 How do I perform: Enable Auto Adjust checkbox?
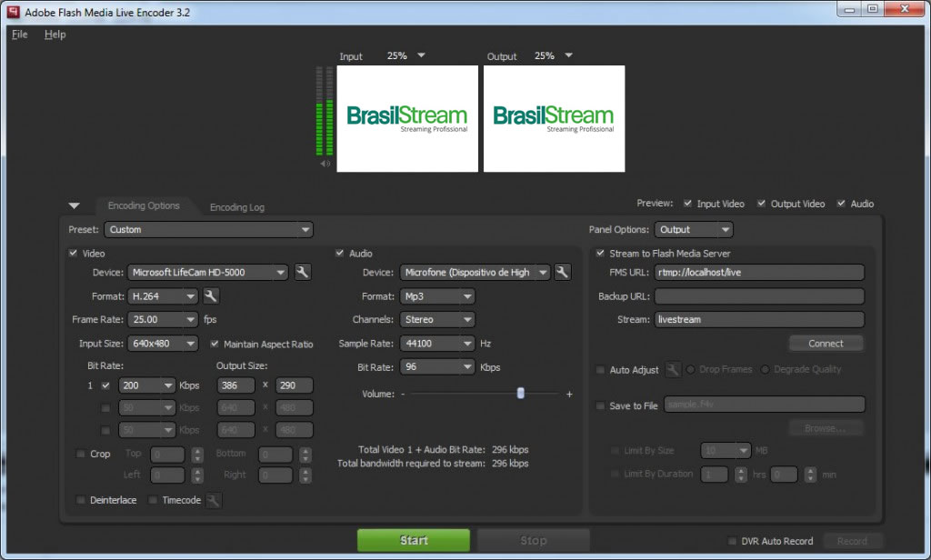tap(600, 369)
